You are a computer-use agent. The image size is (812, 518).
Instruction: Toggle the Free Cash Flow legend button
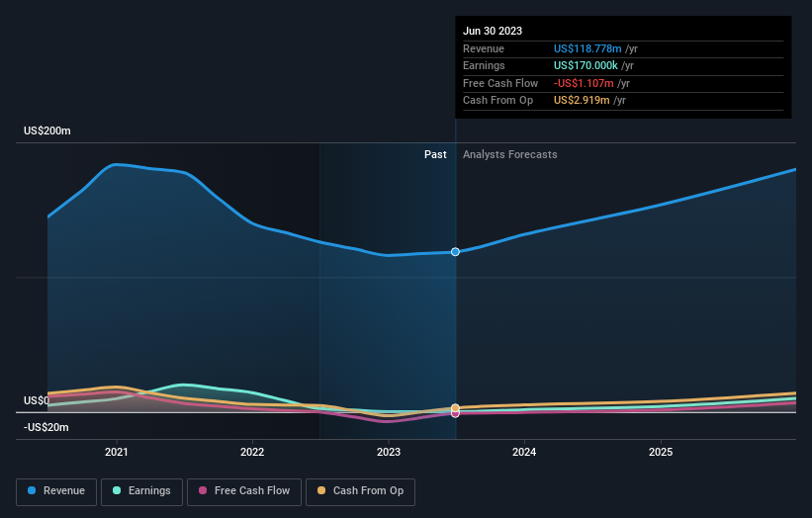[x=244, y=491]
